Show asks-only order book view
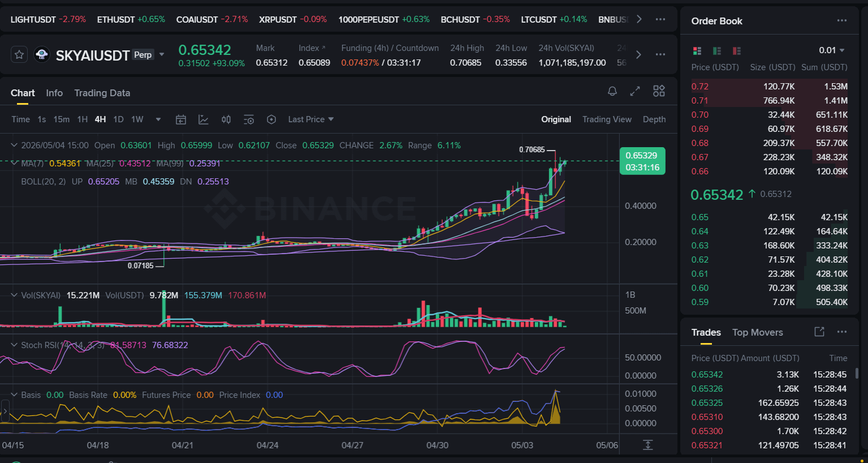Viewport: 868px width, 463px height. [x=737, y=51]
